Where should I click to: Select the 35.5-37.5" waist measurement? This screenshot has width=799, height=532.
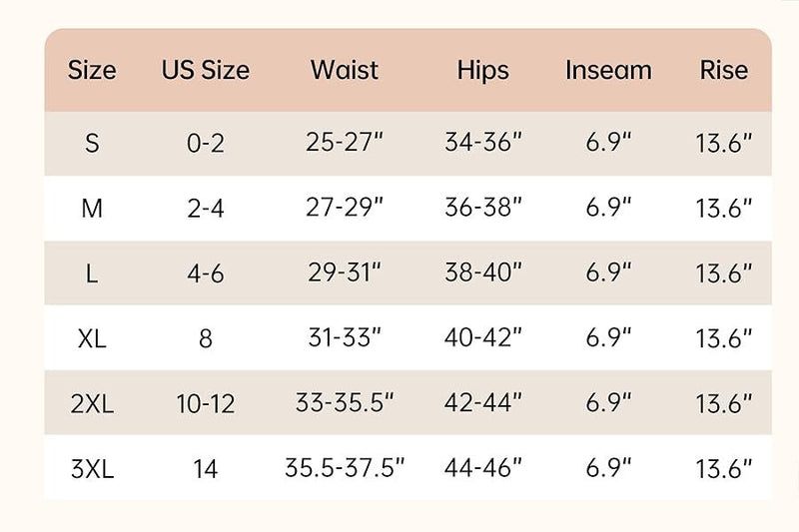coord(345,467)
